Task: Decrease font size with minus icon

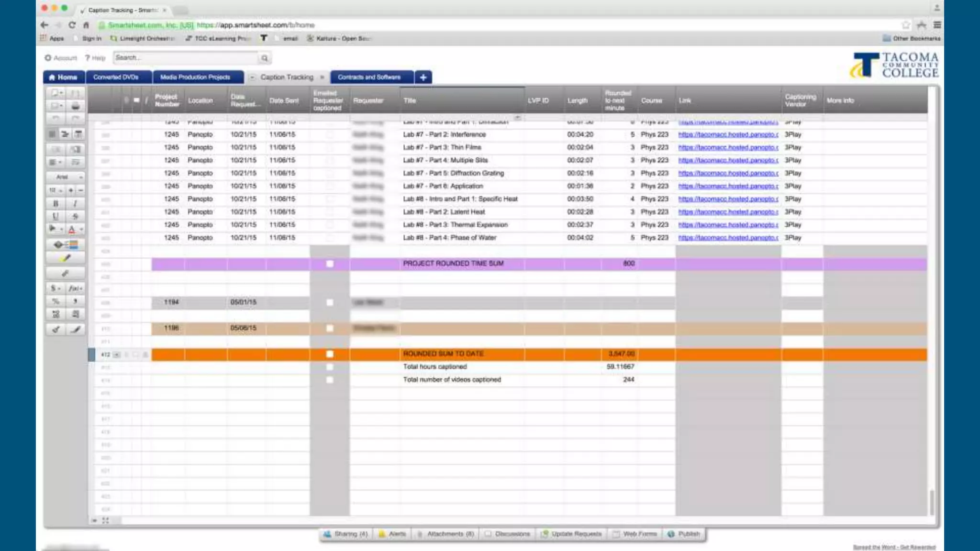Action: pos(80,190)
